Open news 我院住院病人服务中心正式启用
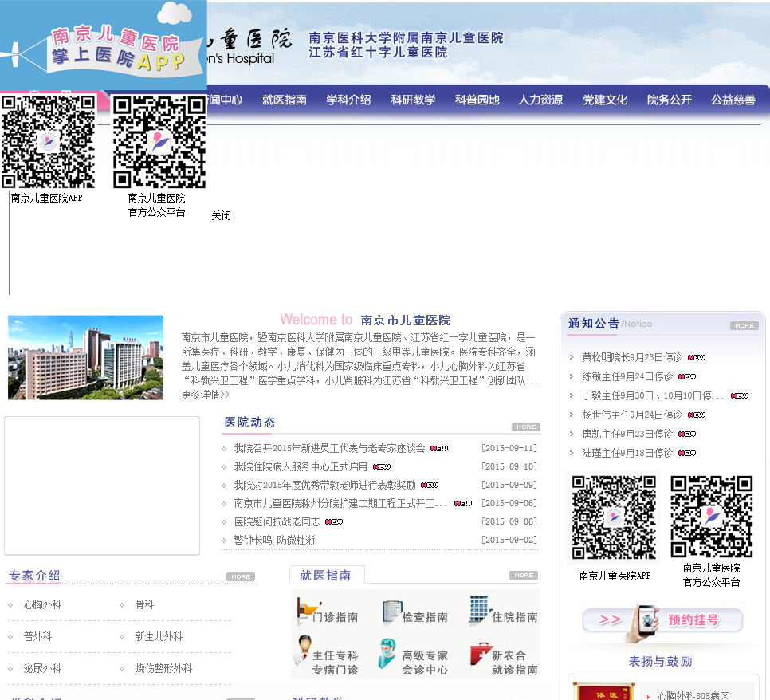The width and height of the screenshot is (770, 700). (301, 466)
